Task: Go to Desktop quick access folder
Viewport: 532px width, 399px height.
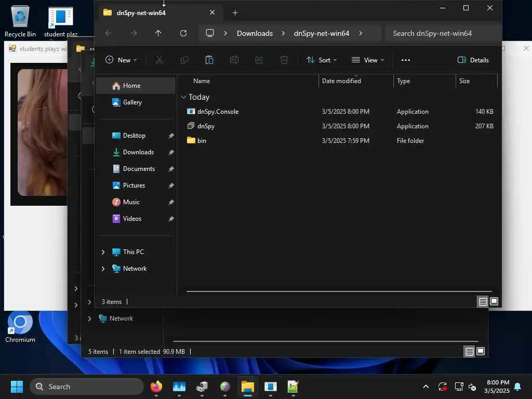Action: 136,136
